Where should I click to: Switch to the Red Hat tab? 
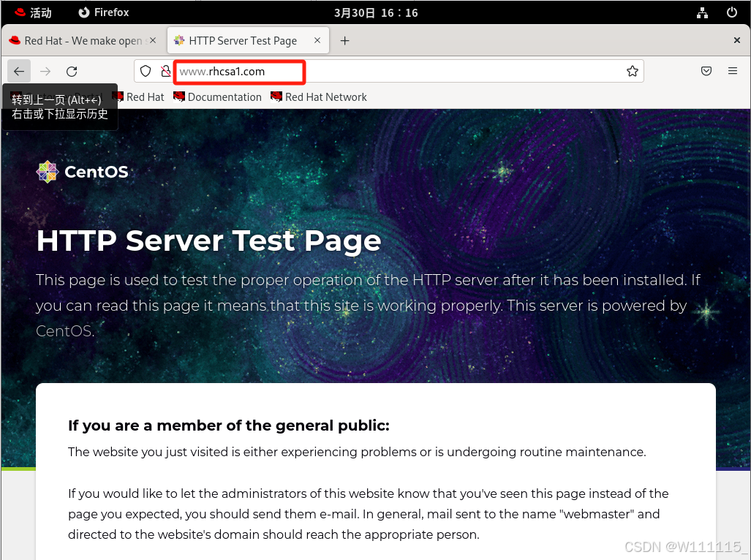click(83, 41)
